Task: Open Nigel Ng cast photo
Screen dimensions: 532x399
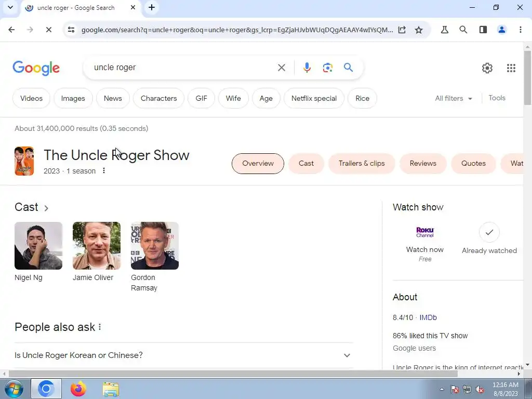Action: coord(38,246)
